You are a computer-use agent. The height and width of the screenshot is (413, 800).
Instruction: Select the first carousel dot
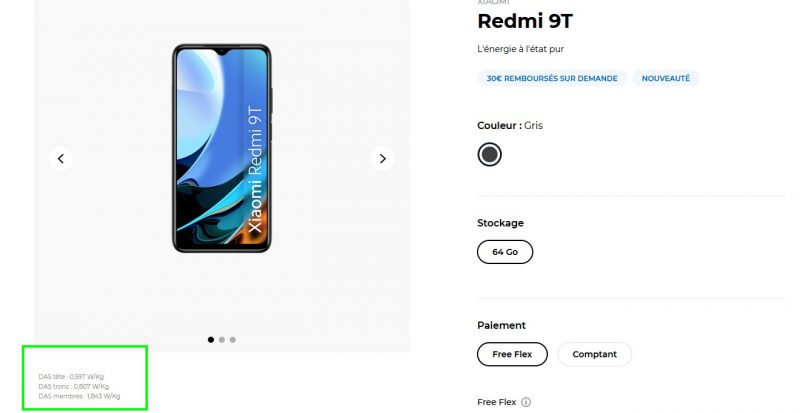pyautogui.click(x=210, y=340)
